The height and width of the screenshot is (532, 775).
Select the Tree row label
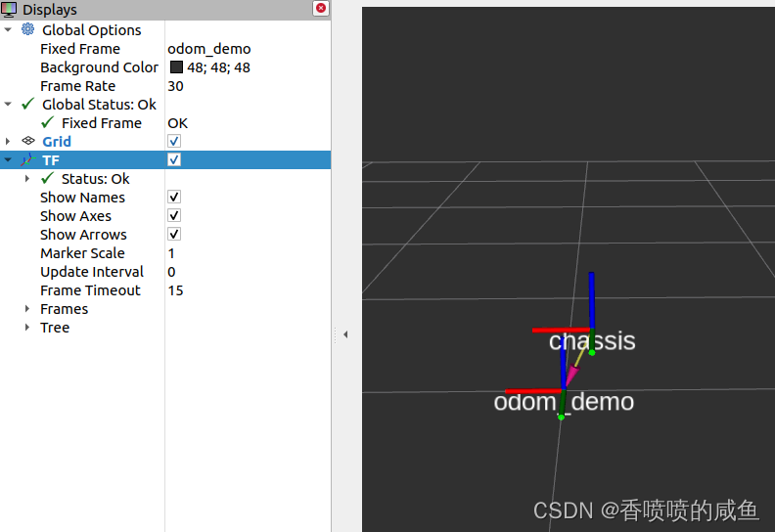pyautogui.click(x=55, y=327)
